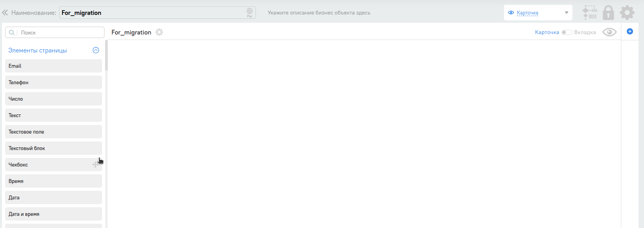This screenshot has width=644, height=228.
Task: Click the Телефон element
Action: coord(53,82)
